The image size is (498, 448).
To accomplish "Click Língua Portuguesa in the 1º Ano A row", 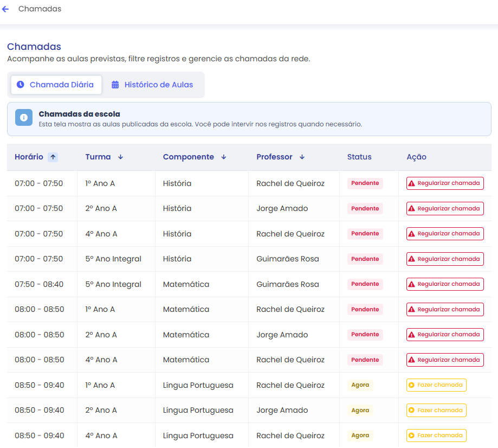I will [198, 386].
